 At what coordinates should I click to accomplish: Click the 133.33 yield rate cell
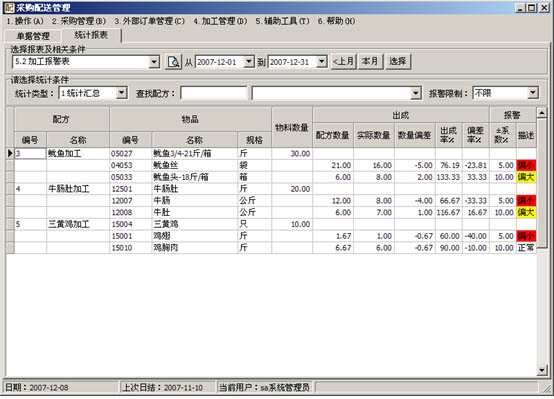(449, 177)
